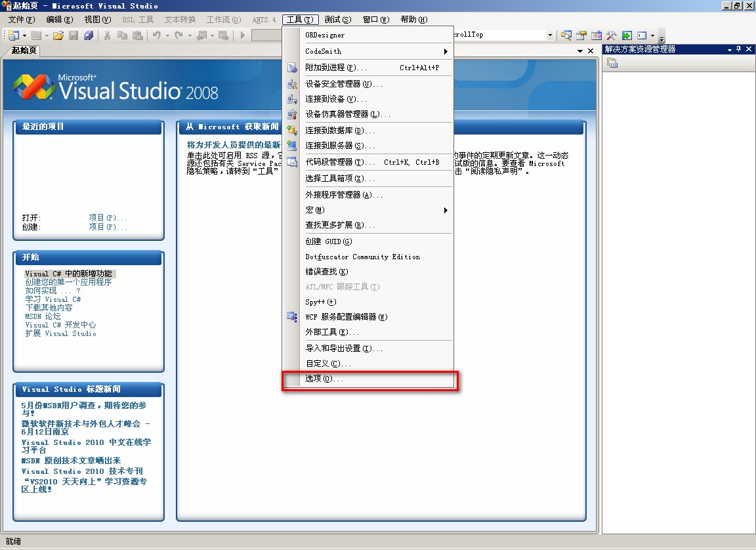Click the icon beside 连接到数据库
756x550 pixels.
[x=292, y=130]
